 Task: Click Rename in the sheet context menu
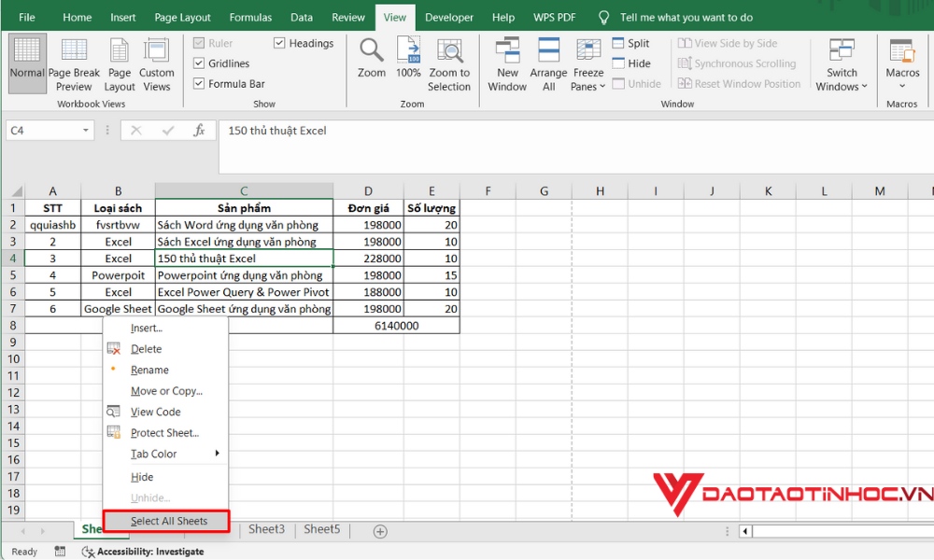point(152,370)
